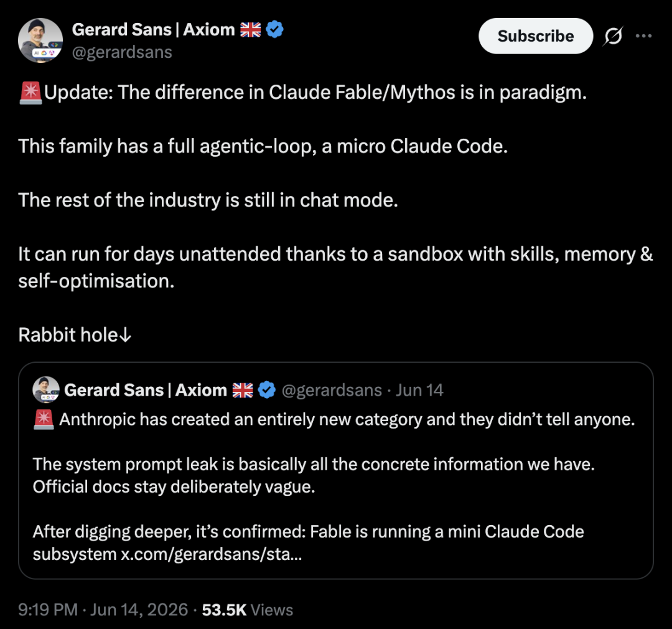
Task: Click the Jun 14 date in quoted tweet
Action: tap(419, 390)
